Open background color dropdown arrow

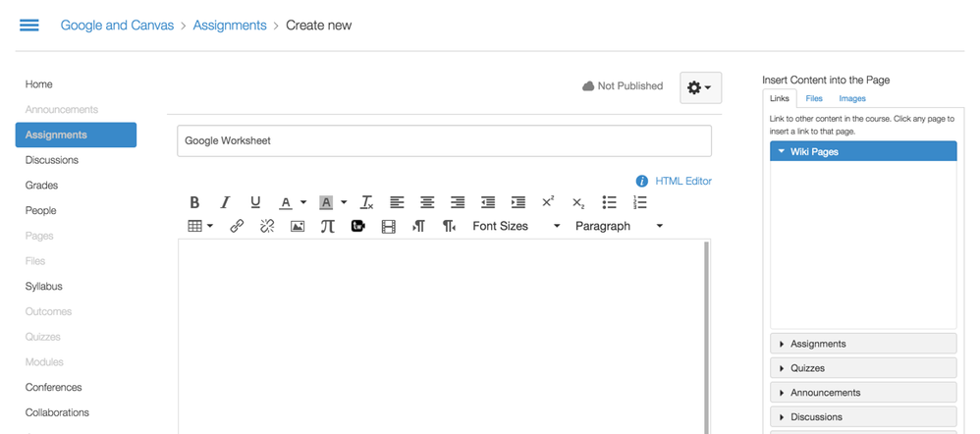pyautogui.click(x=343, y=202)
